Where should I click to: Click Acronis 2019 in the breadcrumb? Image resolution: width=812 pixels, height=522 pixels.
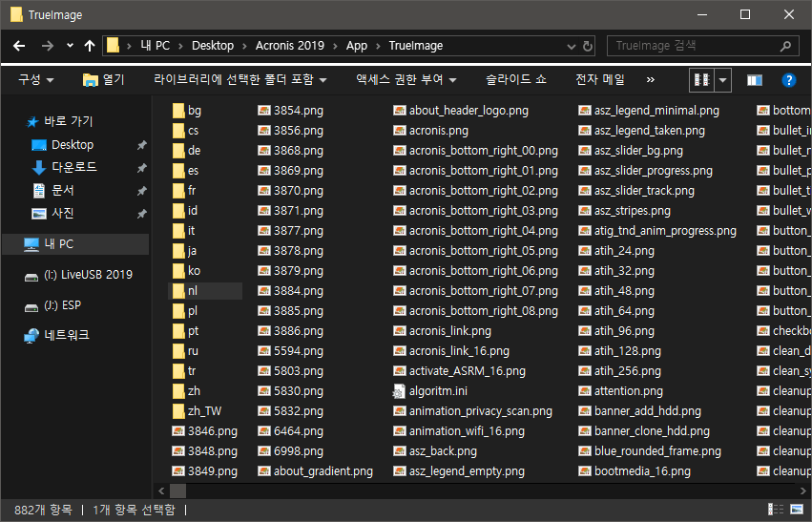coord(289,46)
